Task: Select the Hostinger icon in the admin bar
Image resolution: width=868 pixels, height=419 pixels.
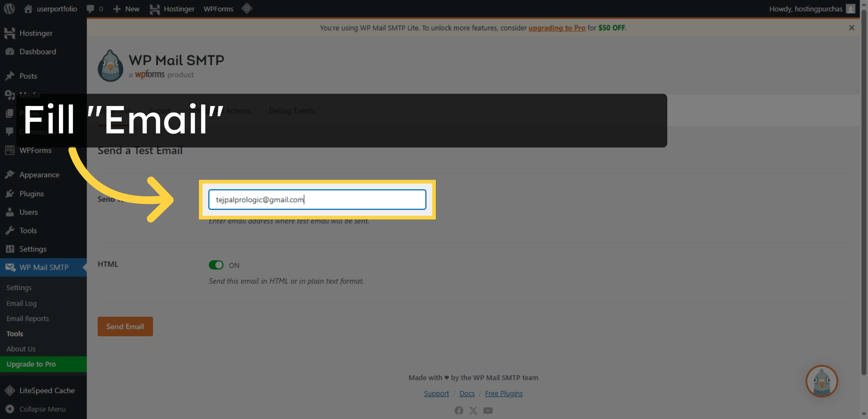Action: (155, 9)
